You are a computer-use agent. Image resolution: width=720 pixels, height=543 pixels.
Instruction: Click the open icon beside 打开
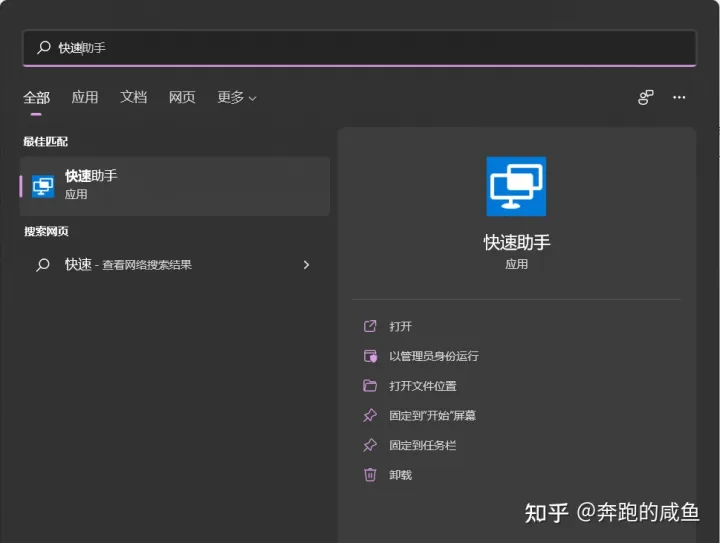pos(370,326)
